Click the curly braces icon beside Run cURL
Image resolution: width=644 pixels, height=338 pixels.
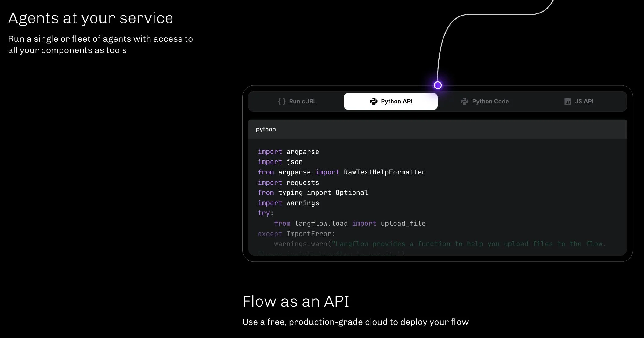282,101
